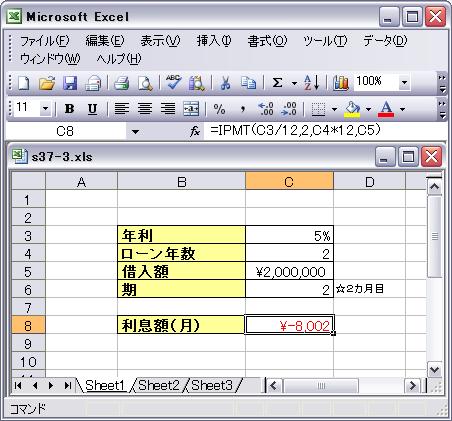Open the Chart Wizard icon
Screen dimensions: 452x421
pos(340,83)
